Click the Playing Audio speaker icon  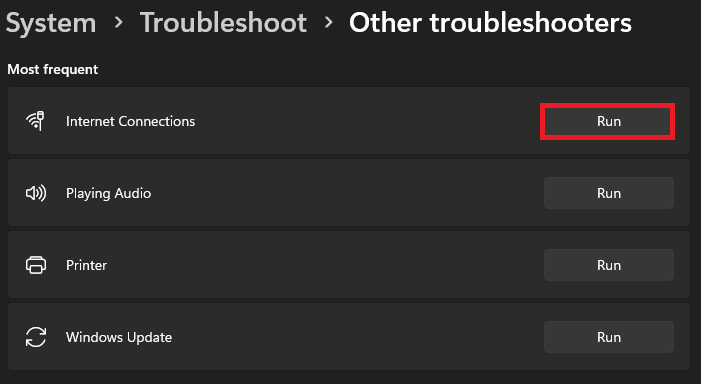36,193
